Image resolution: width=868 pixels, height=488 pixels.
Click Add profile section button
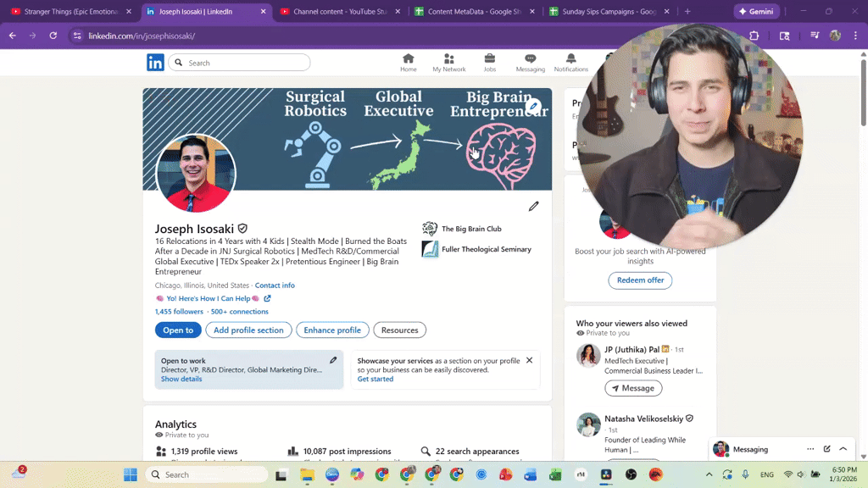pos(248,330)
